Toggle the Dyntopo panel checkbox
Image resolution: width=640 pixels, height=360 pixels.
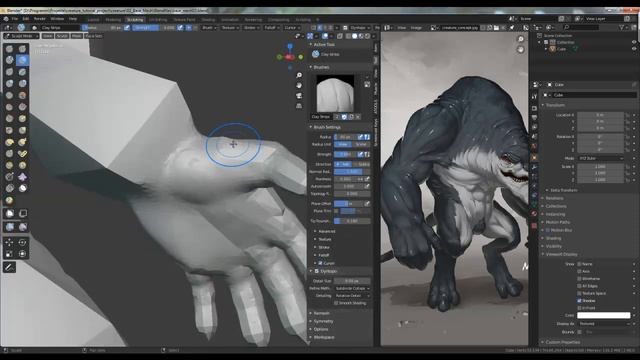(x=317, y=271)
